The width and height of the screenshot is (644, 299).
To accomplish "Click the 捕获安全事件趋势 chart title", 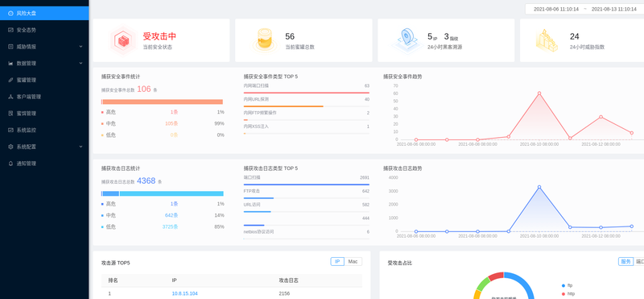I will [402, 77].
